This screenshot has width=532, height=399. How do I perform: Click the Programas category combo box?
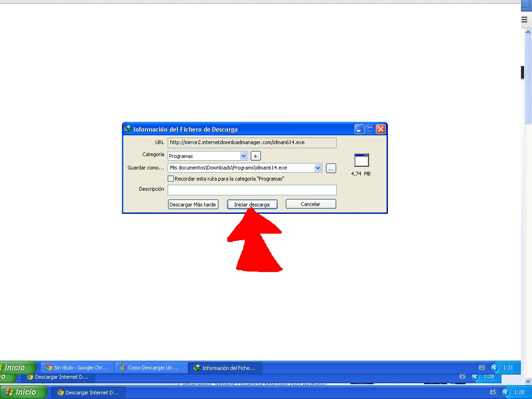(208, 156)
